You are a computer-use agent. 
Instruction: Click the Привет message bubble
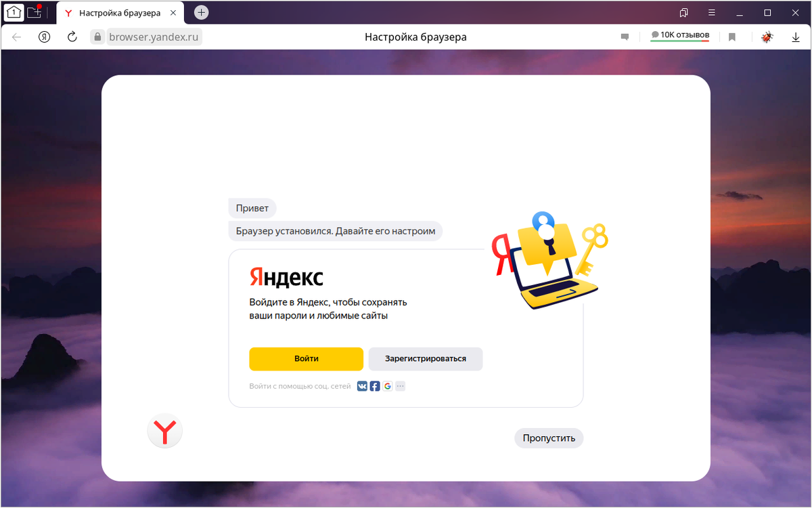pos(252,208)
